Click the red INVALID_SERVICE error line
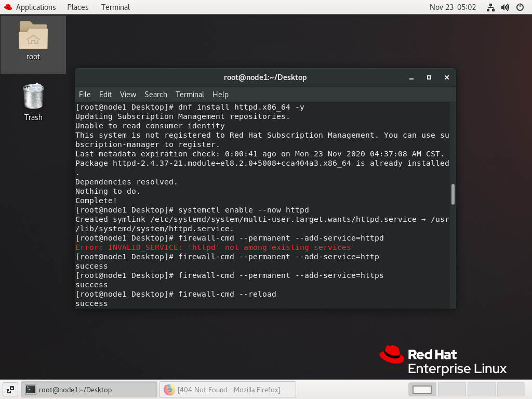532x399 pixels. [212, 247]
